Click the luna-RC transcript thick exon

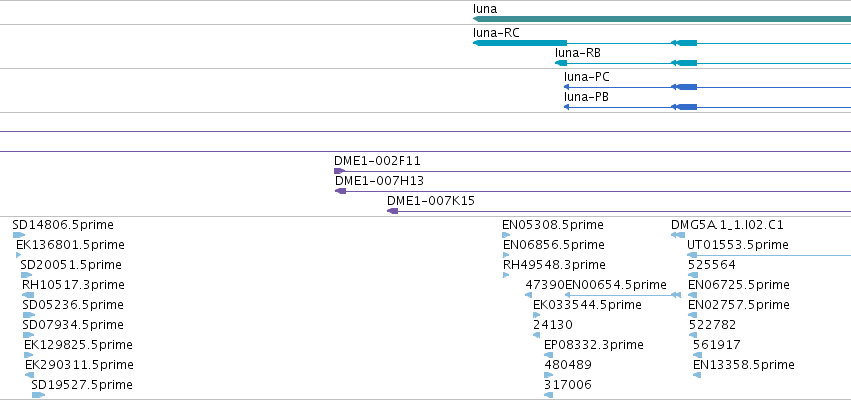[520, 43]
